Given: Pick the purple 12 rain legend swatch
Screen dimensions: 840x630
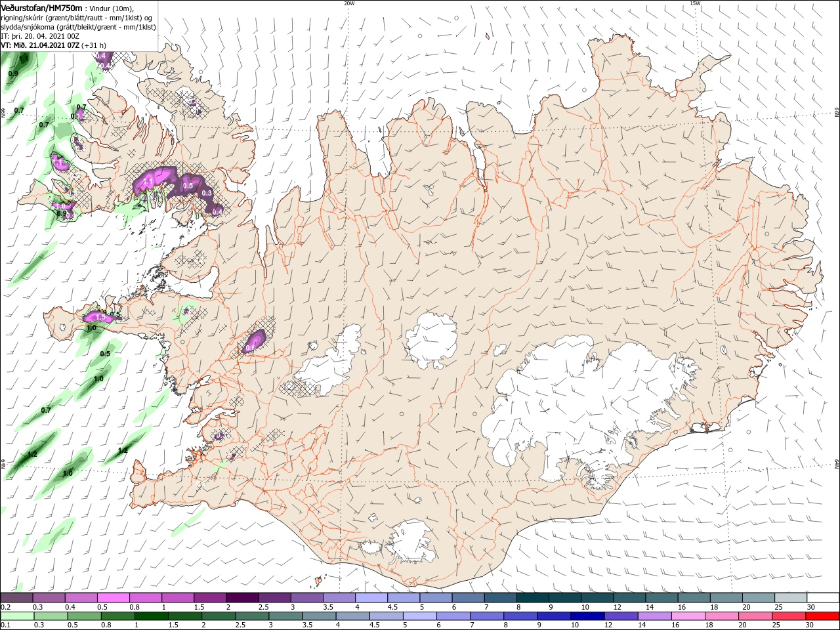Looking at the screenshot, I should (621, 616).
